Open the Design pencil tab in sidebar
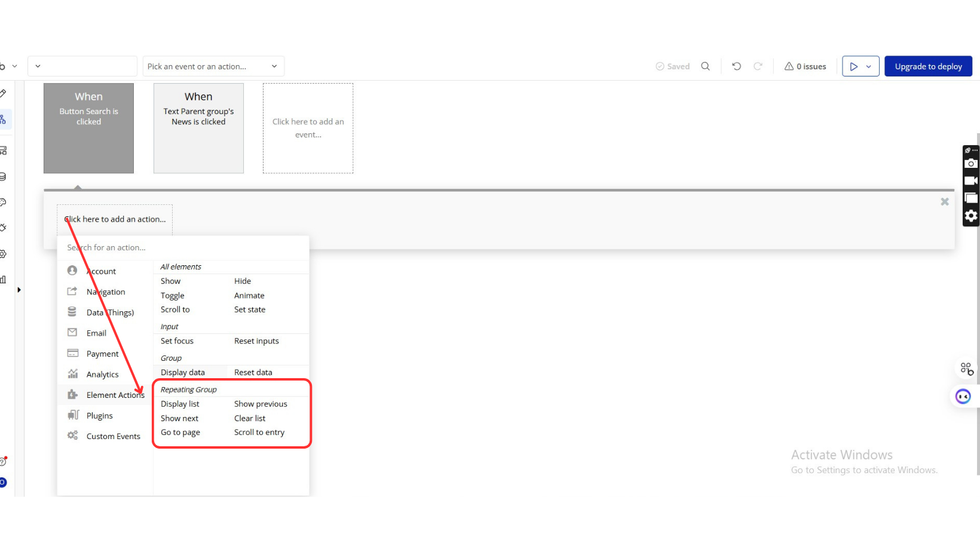The width and height of the screenshot is (980, 552). pyautogui.click(x=3, y=94)
